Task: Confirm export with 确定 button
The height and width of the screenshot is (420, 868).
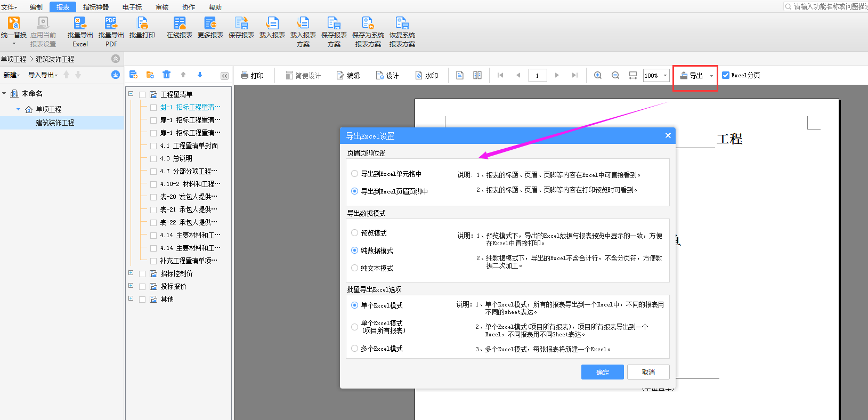Action: point(603,372)
